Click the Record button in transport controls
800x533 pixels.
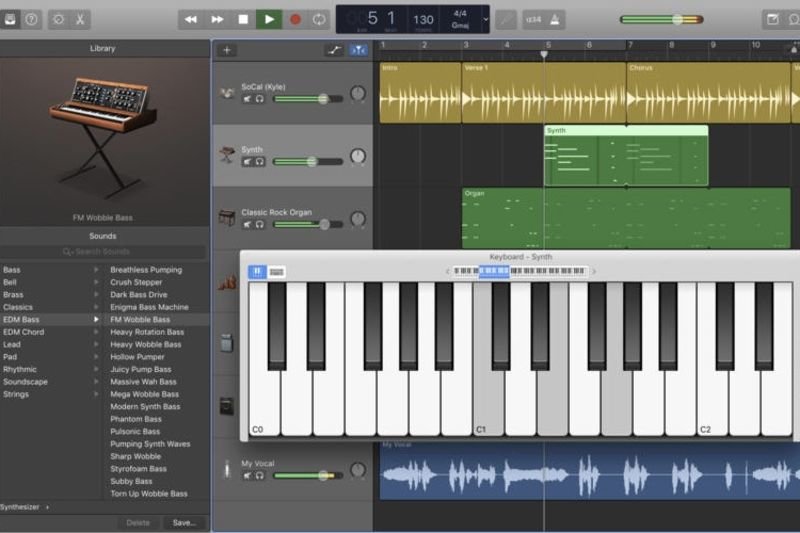coord(295,19)
